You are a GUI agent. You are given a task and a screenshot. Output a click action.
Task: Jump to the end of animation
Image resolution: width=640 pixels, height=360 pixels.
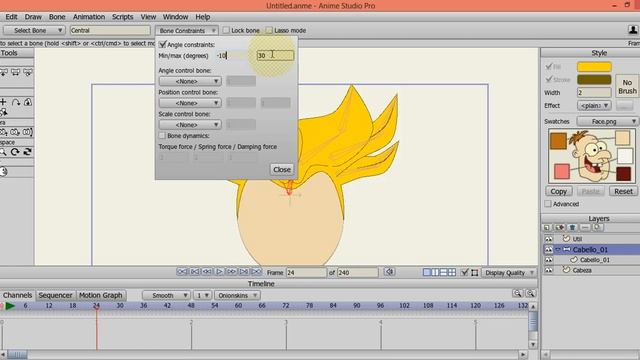coord(256,272)
